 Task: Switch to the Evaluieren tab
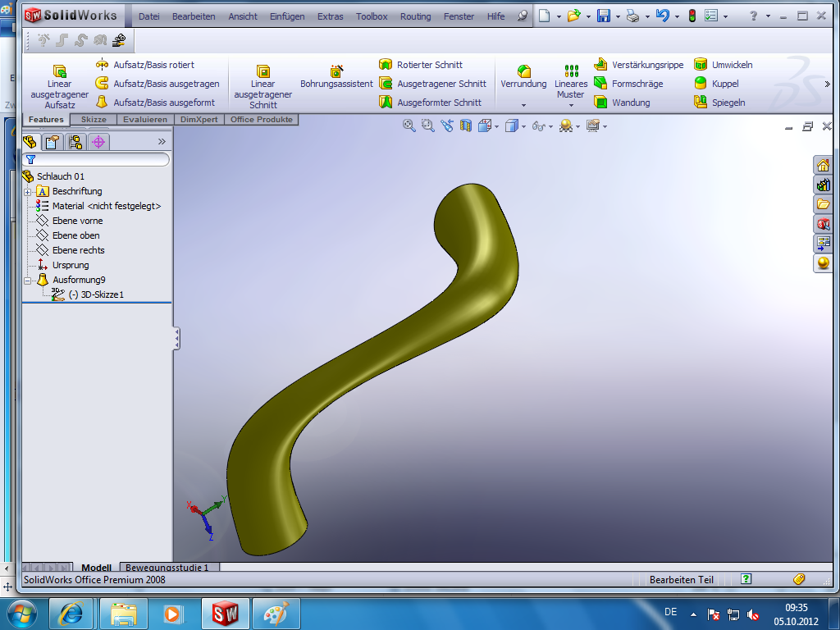145,120
